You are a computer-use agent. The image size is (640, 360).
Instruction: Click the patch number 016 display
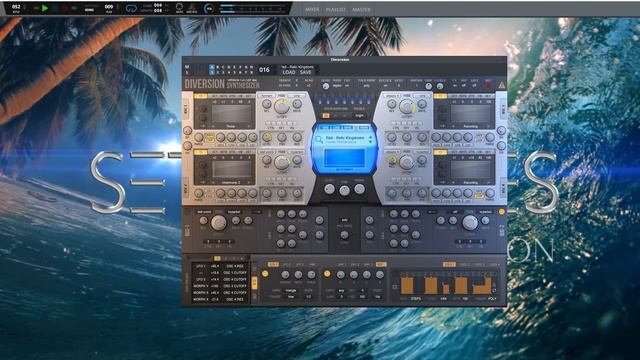pyautogui.click(x=264, y=70)
